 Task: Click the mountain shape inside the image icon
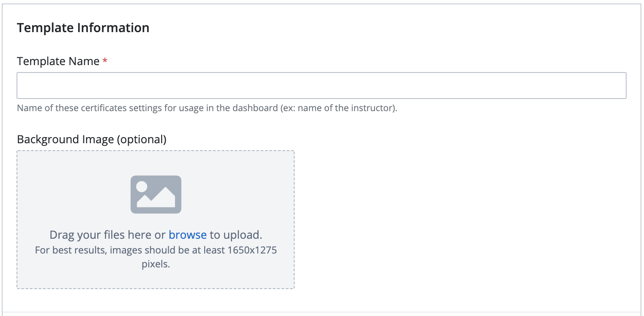[x=161, y=202]
